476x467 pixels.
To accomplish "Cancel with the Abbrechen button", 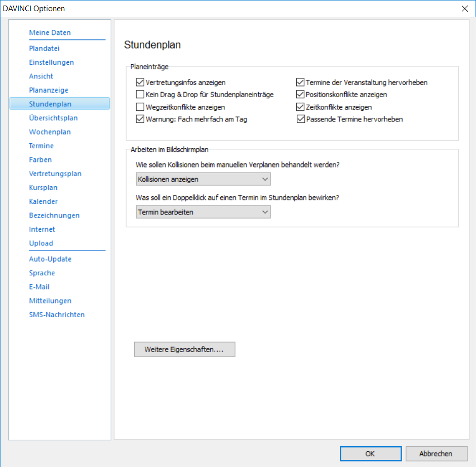I will (437, 454).
